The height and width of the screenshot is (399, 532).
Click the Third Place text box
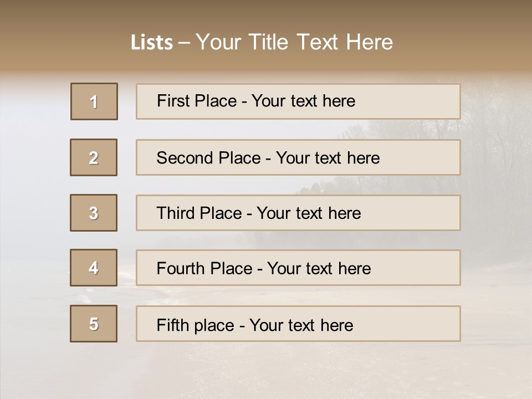[x=298, y=213]
